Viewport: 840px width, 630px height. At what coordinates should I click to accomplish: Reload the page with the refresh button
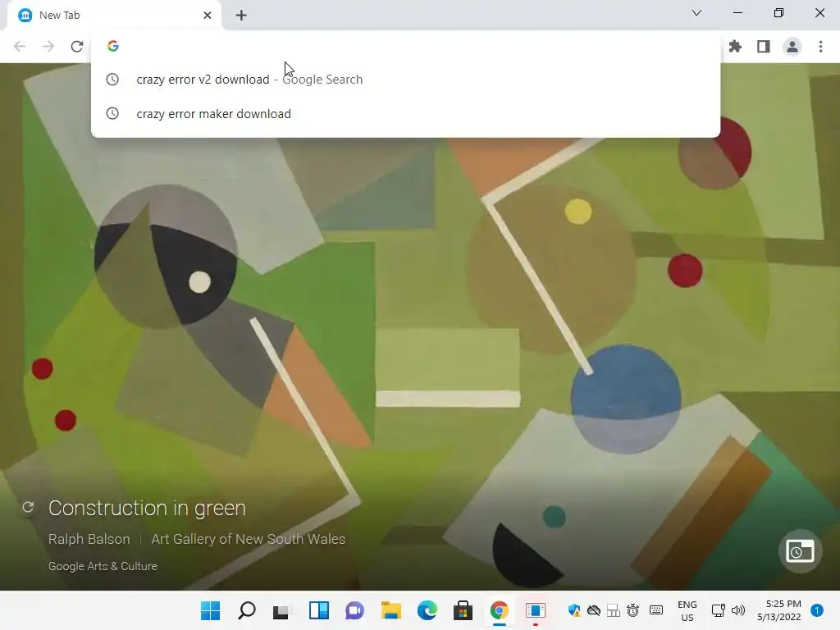pyautogui.click(x=76, y=47)
